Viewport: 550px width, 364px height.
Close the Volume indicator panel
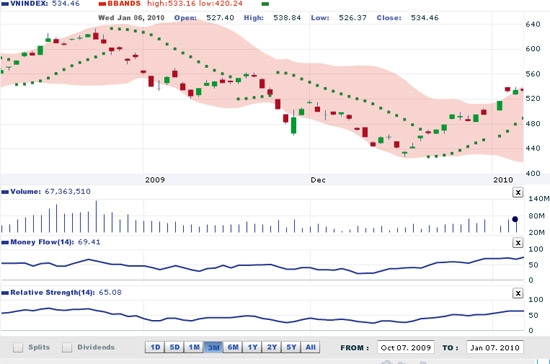[x=518, y=192]
